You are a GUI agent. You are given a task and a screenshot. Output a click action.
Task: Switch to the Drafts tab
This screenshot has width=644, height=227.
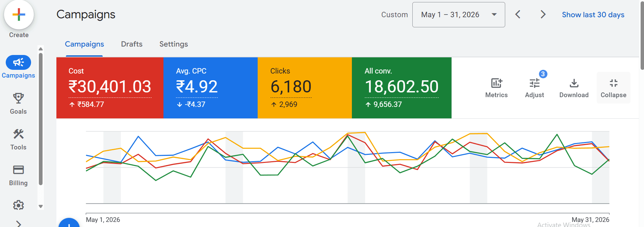(132, 44)
